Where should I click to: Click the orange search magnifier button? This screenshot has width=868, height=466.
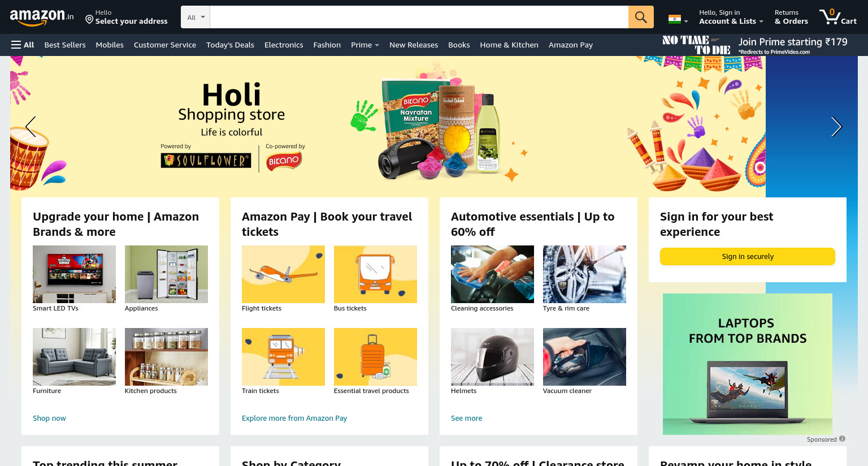tap(641, 17)
